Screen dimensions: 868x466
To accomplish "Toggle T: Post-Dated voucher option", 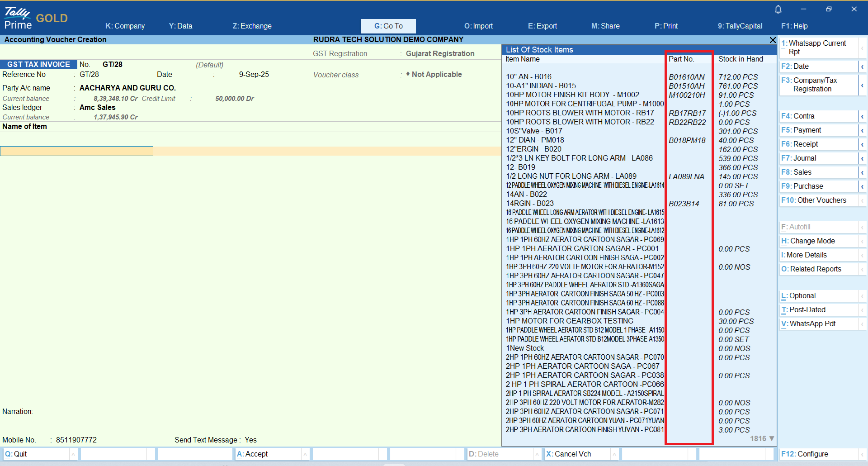I will (x=807, y=310).
